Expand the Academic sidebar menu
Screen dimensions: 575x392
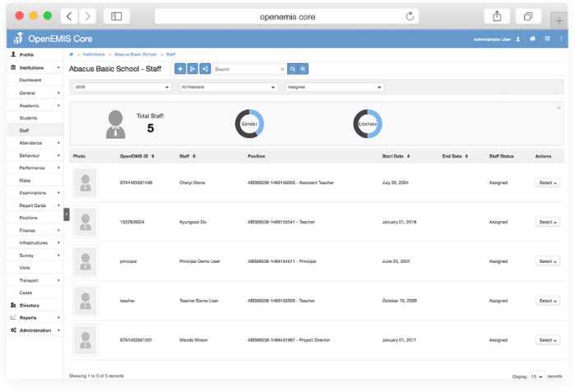pos(35,105)
